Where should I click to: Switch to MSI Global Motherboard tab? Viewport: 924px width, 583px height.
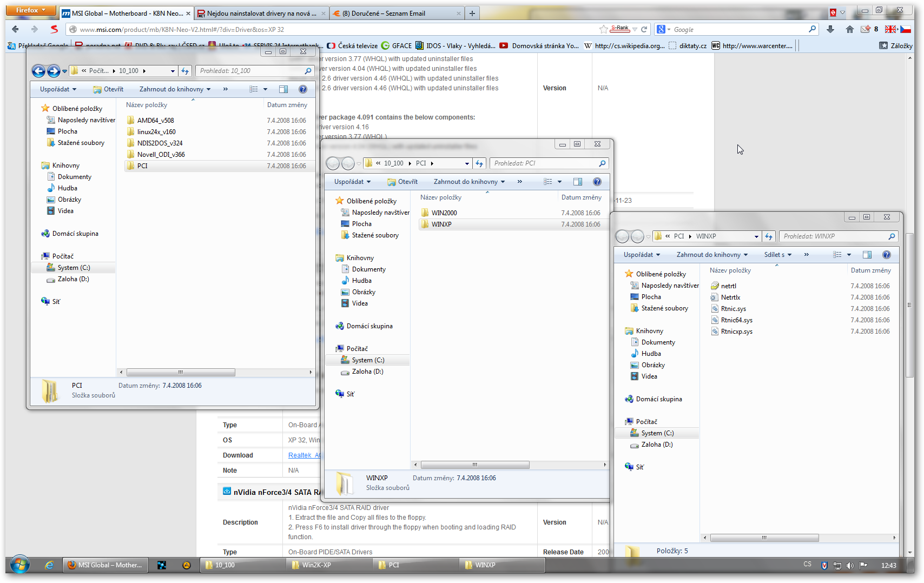click(126, 14)
